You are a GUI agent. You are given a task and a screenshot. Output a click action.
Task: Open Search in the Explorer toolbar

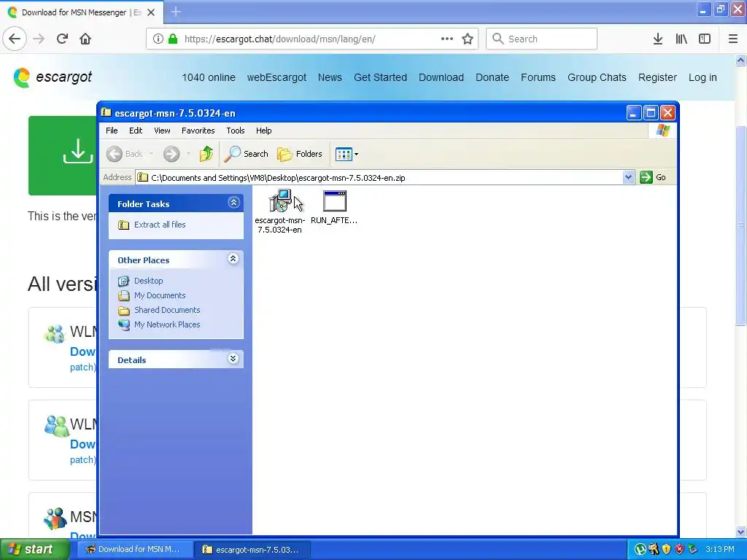247,154
